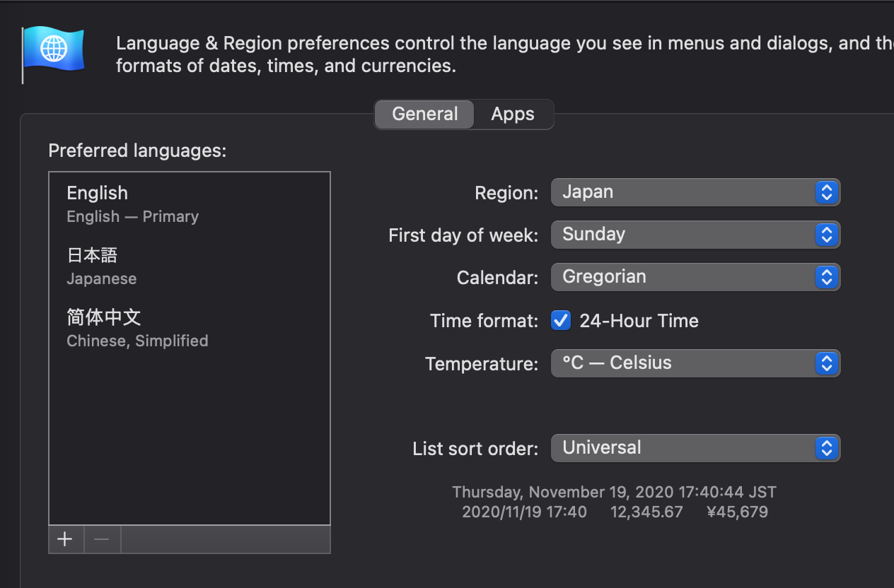Image resolution: width=894 pixels, height=588 pixels.
Task: Click the Temperature popup arrows icon
Action: click(826, 363)
